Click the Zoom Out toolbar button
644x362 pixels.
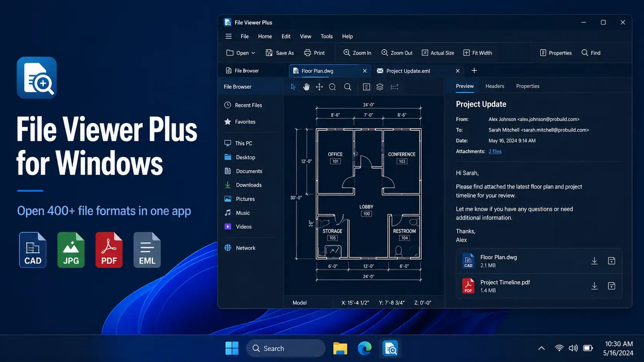pyautogui.click(x=397, y=53)
